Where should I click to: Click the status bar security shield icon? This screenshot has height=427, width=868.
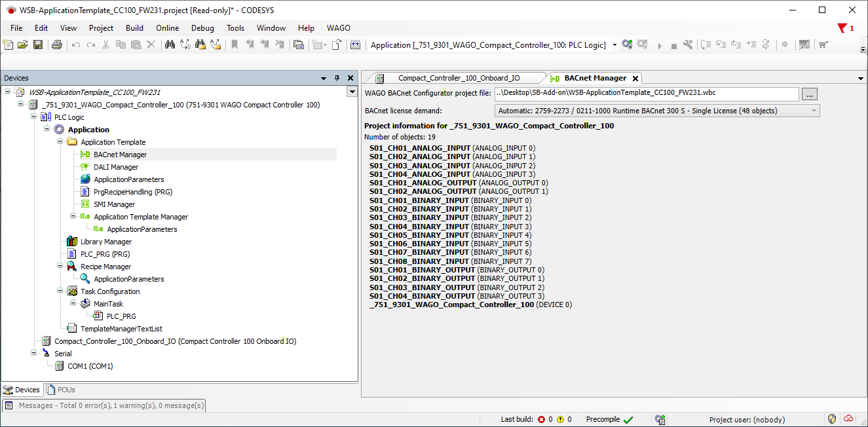(x=832, y=419)
